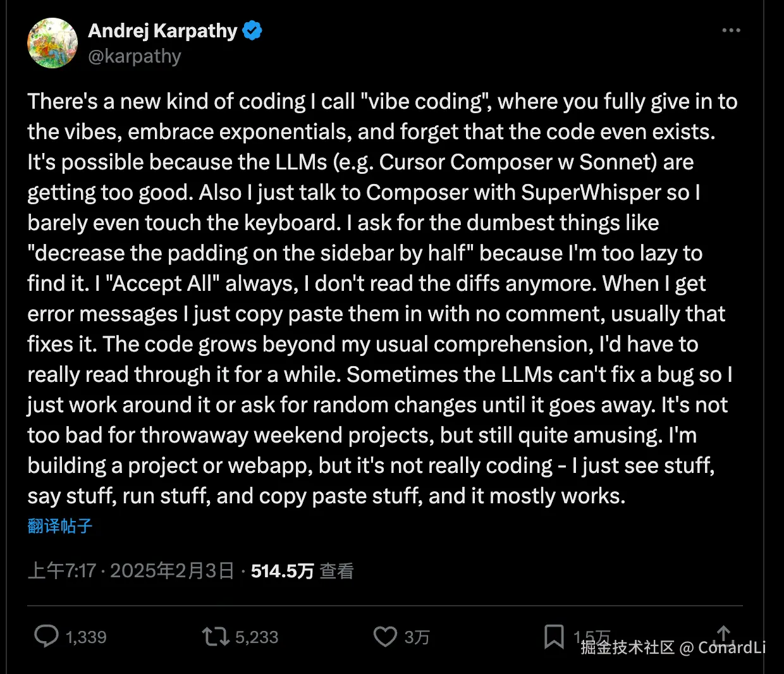784x674 pixels.
Task: Click the 翻译帖子 translate link
Action: pos(60,525)
